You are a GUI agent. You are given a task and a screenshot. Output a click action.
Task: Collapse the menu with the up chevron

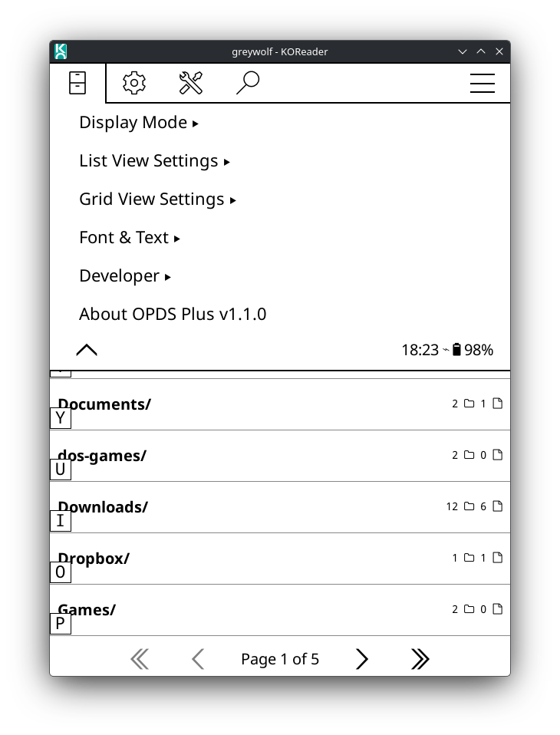[87, 350]
